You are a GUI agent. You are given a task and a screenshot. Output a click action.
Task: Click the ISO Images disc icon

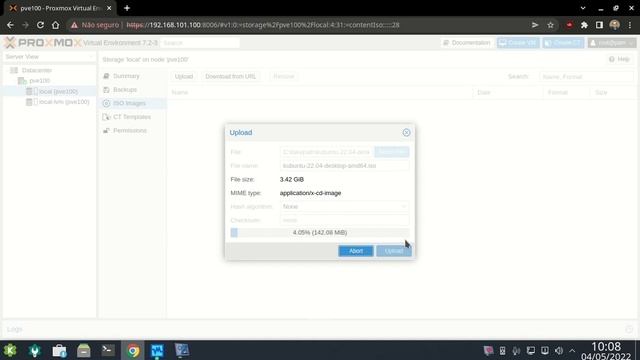coord(107,103)
